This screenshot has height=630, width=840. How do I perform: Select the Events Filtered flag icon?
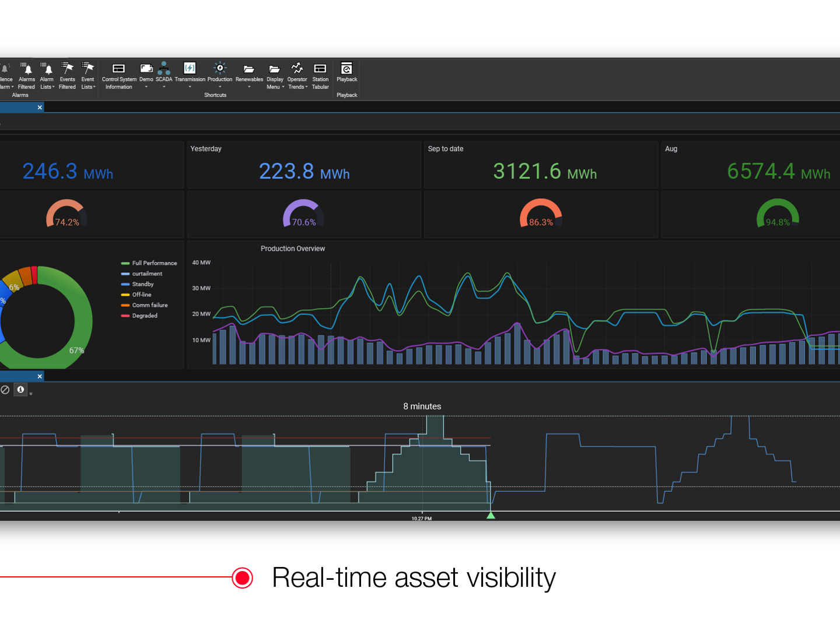tap(67, 68)
